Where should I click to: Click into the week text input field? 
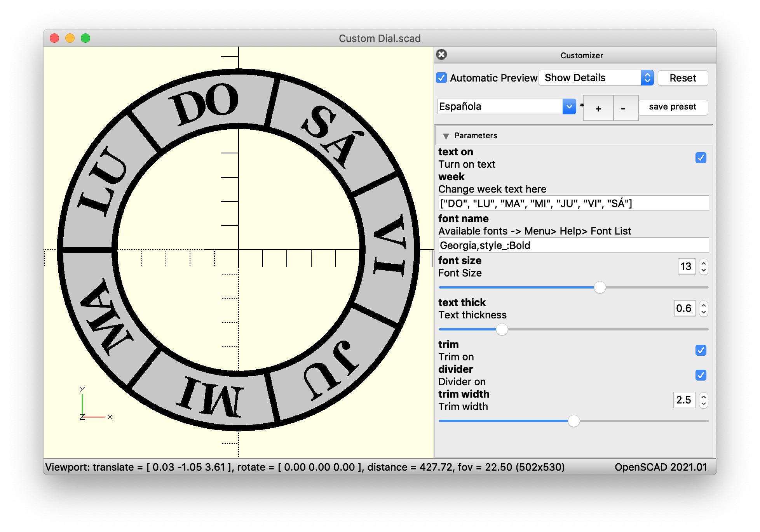573,203
